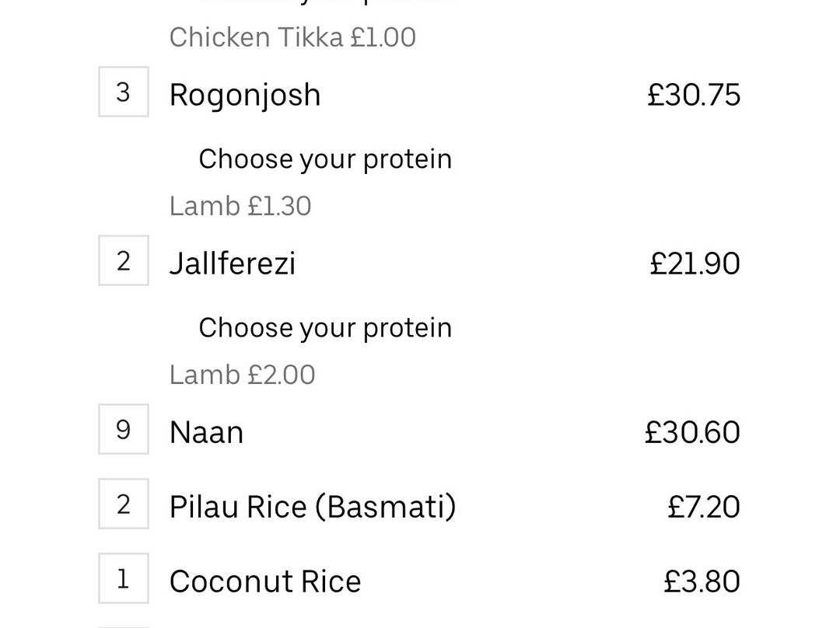Select the Jallferezi price £21.90
The height and width of the screenshot is (628, 840).
click(x=695, y=263)
